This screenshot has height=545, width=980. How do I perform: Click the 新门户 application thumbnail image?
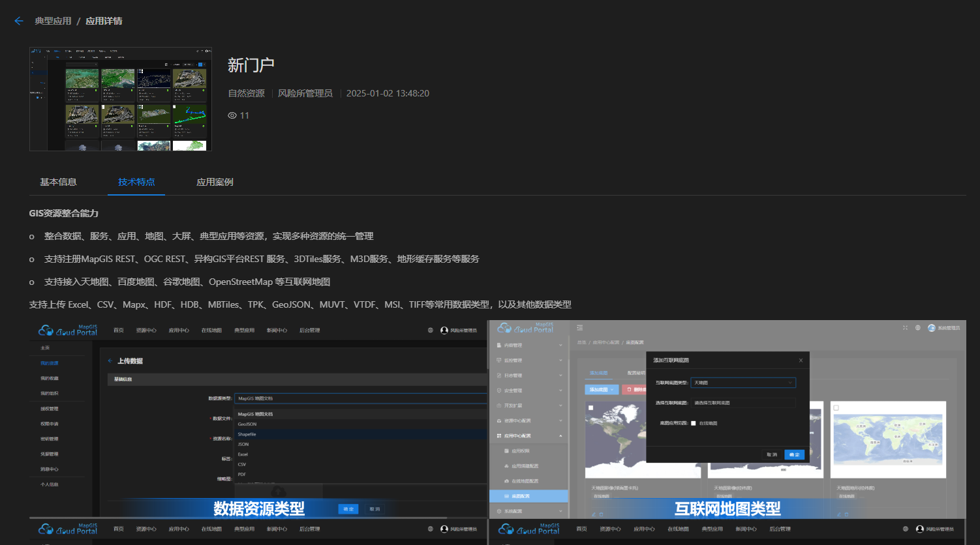(121, 99)
